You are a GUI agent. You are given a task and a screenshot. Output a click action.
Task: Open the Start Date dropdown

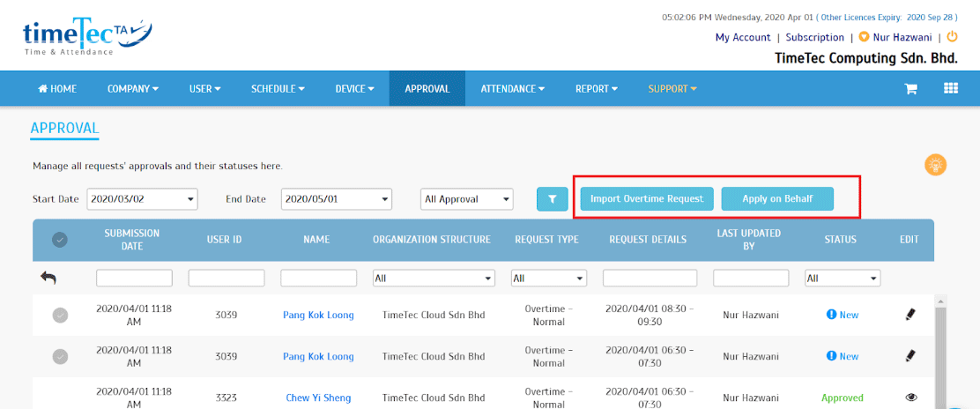coord(143,199)
